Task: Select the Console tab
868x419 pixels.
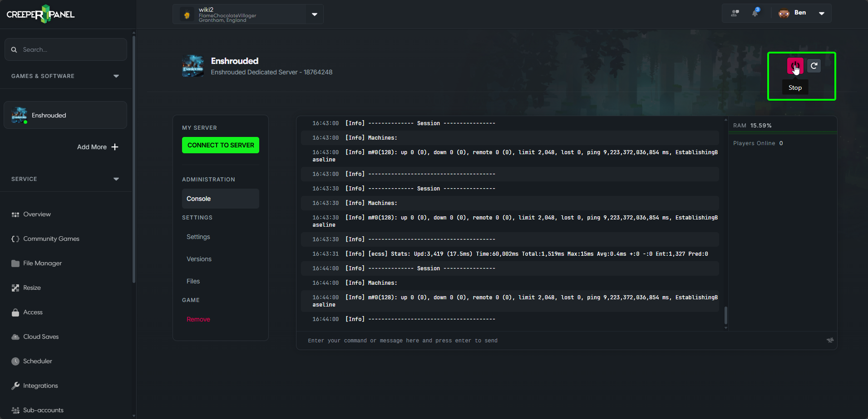Action: pyautogui.click(x=221, y=199)
